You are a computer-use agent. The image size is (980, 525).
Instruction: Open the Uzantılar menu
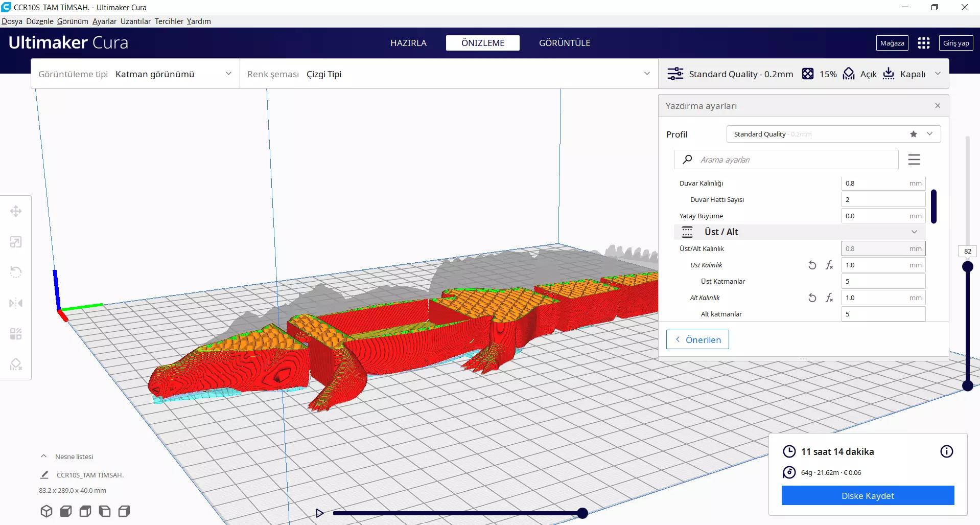(135, 21)
